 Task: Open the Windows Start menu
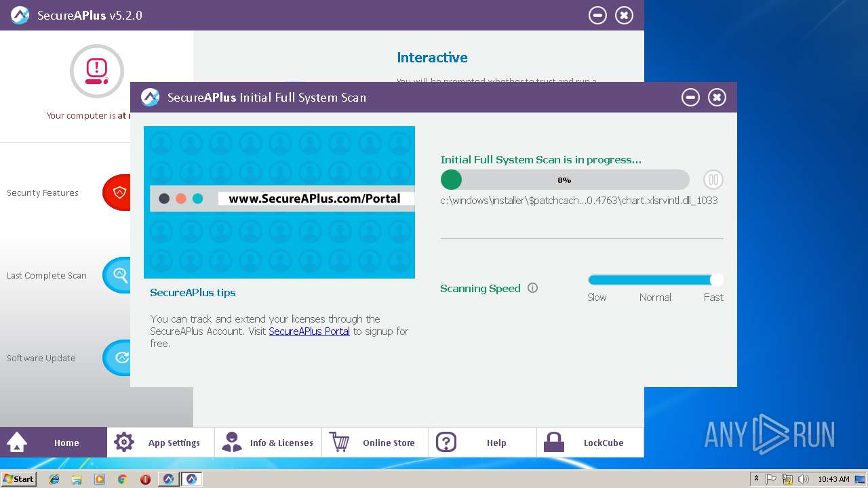click(18, 479)
